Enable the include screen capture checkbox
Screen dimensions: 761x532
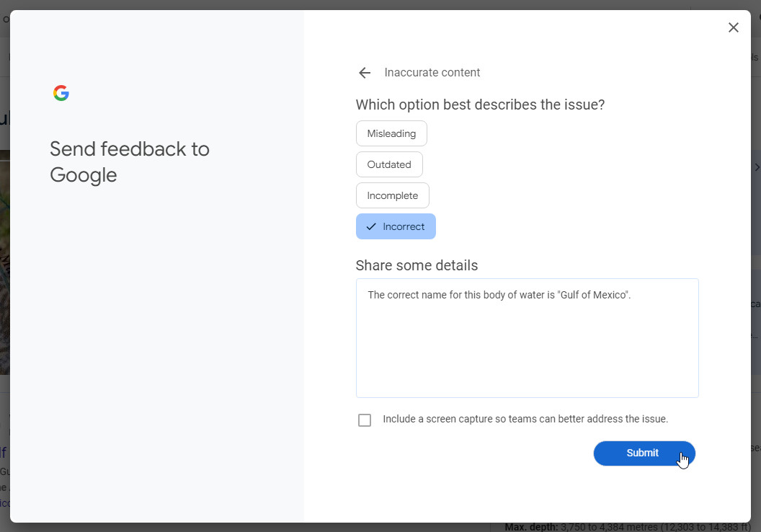pyautogui.click(x=365, y=420)
